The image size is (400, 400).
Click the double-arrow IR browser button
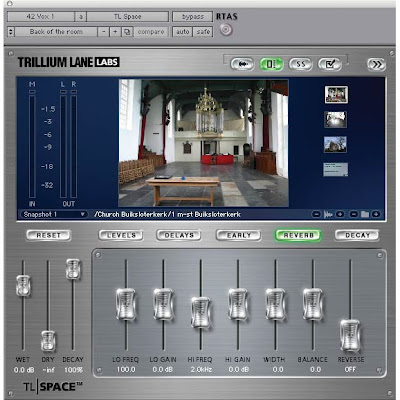(x=377, y=64)
